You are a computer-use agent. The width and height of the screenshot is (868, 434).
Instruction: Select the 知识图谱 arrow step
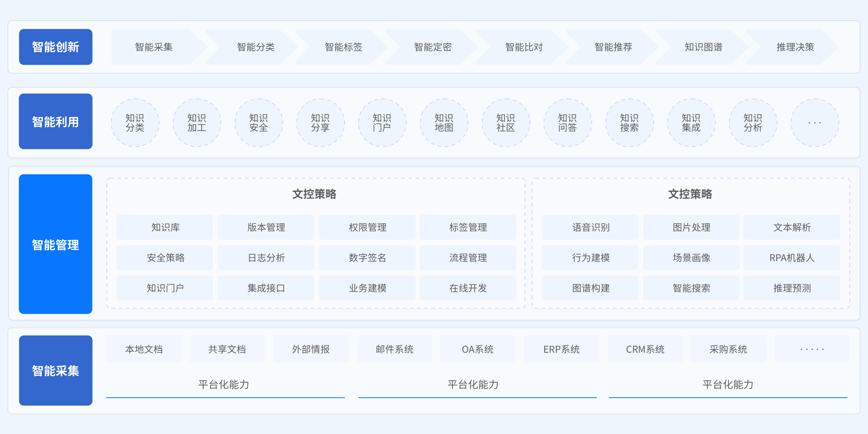703,47
